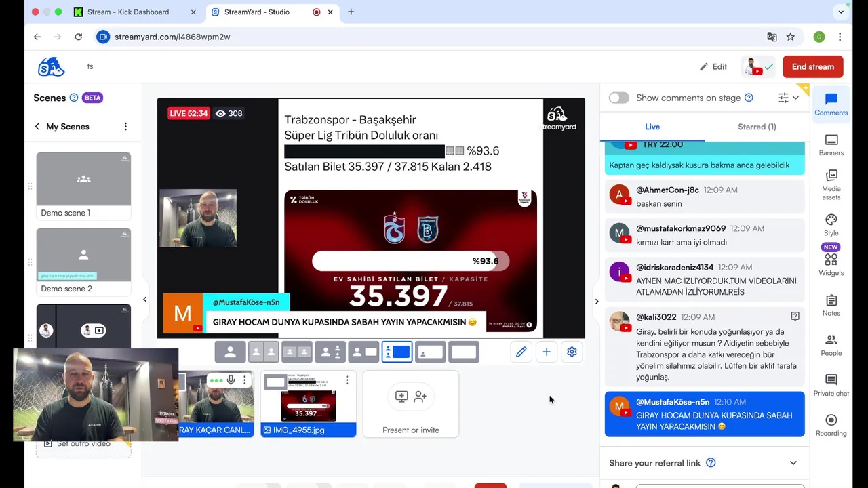Go back in browser history

[x=37, y=37]
